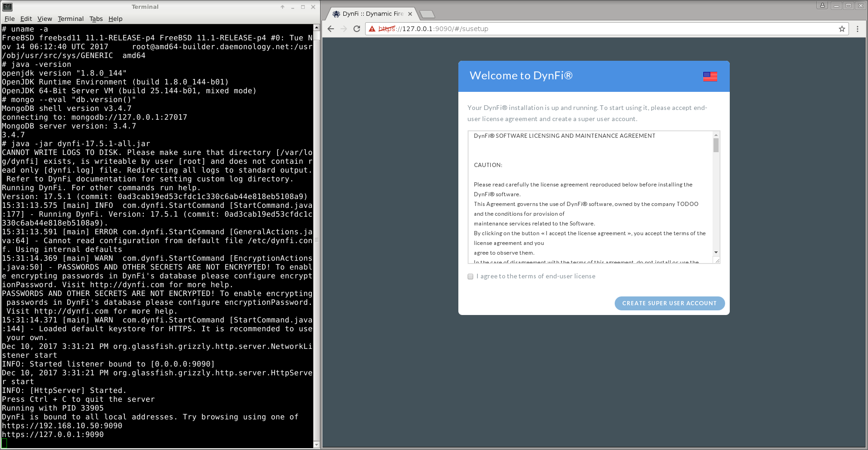868x450 pixels.
Task: Open the Help menu in Terminal
Action: tap(116, 19)
